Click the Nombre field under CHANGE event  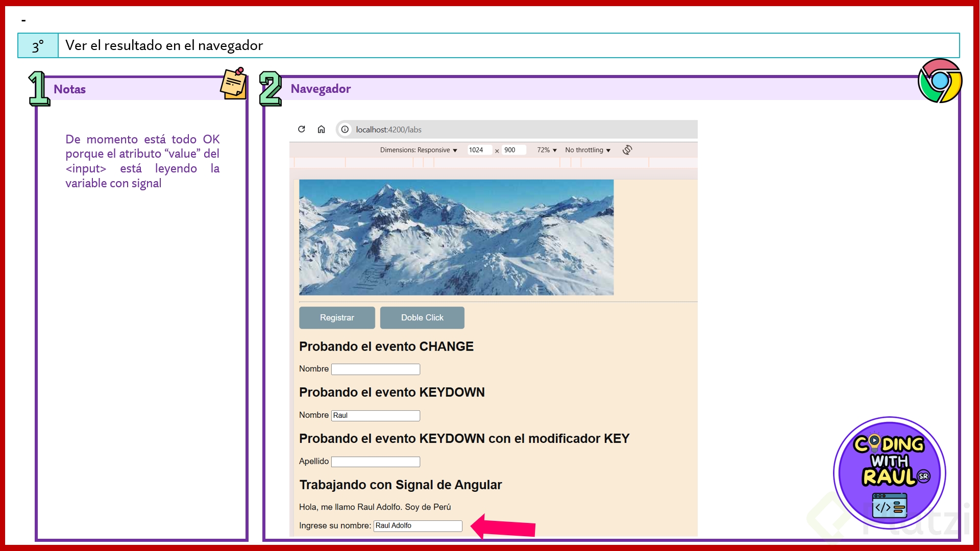click(375, 369)
